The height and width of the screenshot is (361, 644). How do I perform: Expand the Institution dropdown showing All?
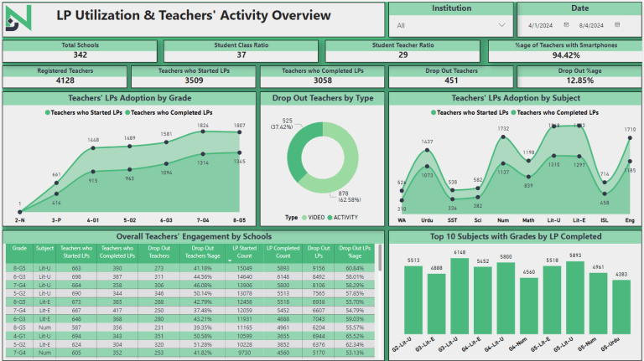coord(451,26)
